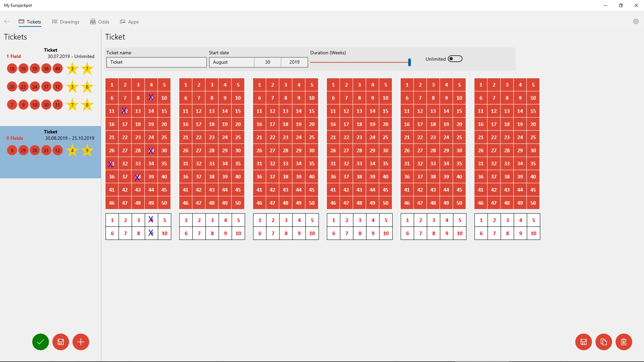Click the Duration weeks slider handle
644x362 pixels.
tap(409, 62)
